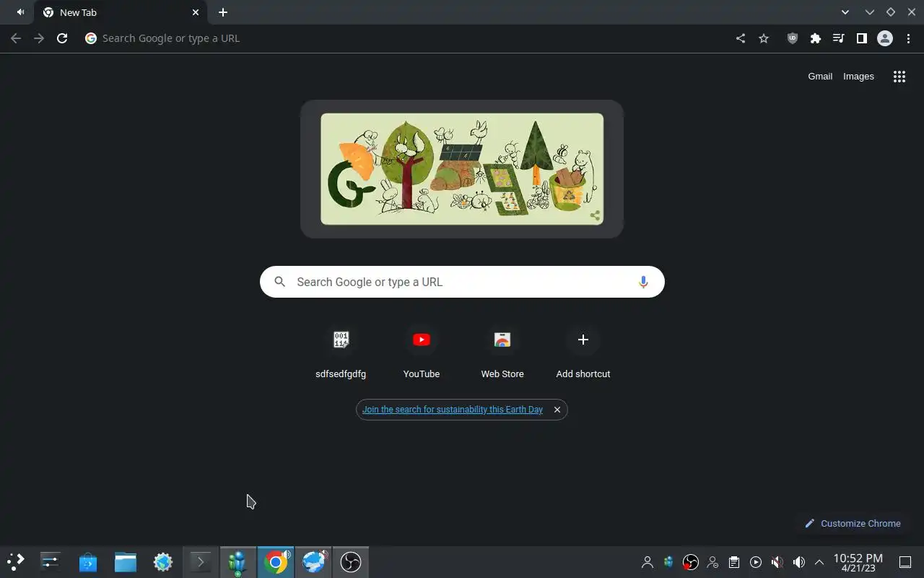Switch to the people-icon app in taskbar
Viewport: 924px width, 578px height.
[238, 561]
